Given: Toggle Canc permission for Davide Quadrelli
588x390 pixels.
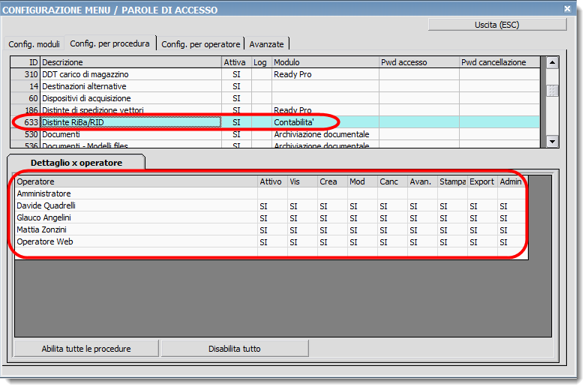Looking at the screenshot, I should coord(392,205).
